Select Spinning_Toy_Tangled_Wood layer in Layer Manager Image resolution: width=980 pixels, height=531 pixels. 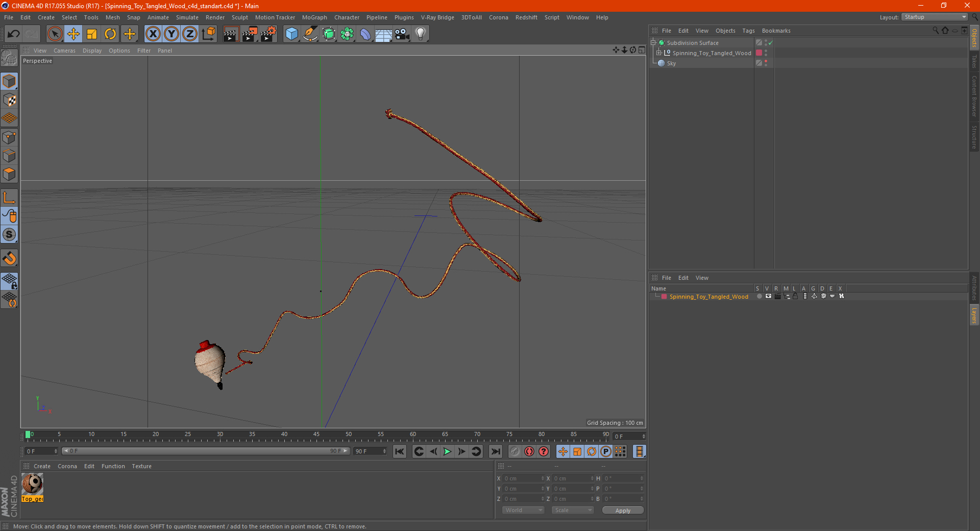click(708, 297)
